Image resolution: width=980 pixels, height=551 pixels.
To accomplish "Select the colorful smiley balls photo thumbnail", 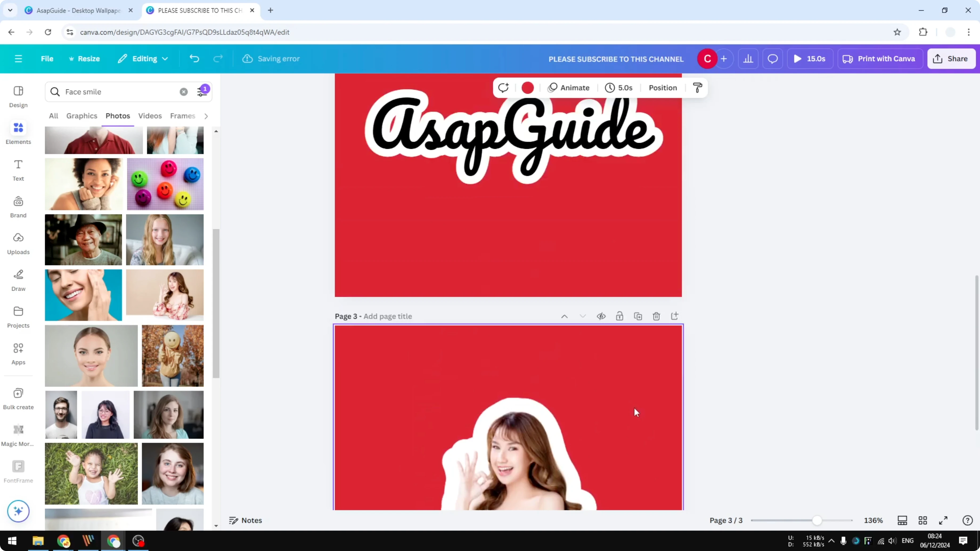I will tap(165, 184).
